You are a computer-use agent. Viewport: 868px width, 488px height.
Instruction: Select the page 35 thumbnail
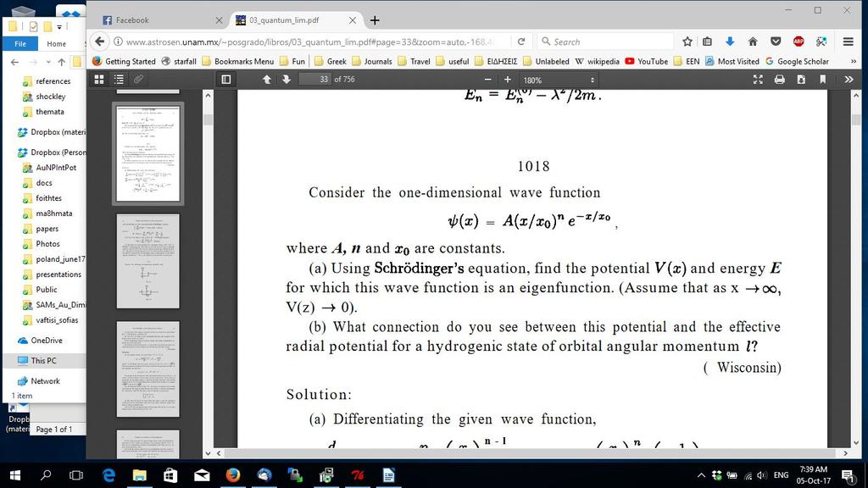click(x=147, y=369)
